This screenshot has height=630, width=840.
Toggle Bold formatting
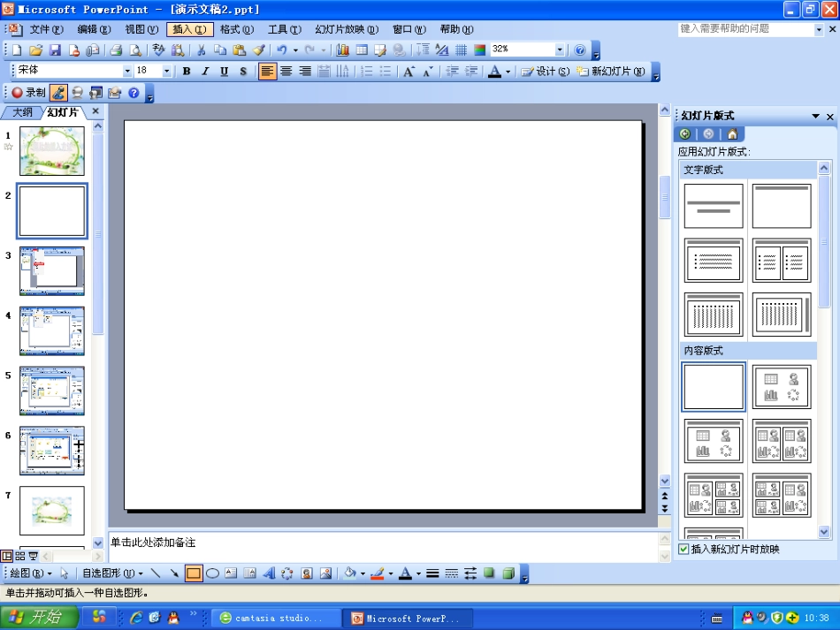coord(187,71)
